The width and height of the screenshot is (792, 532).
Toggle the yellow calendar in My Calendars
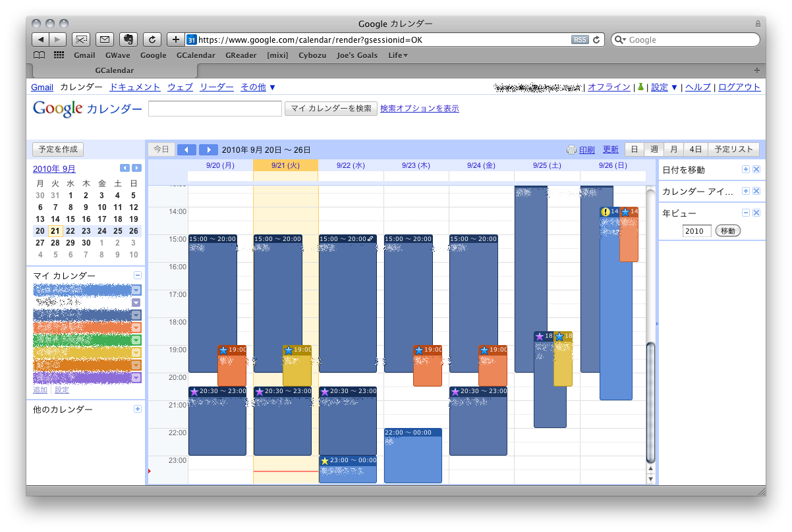click(x=82, y=352)
